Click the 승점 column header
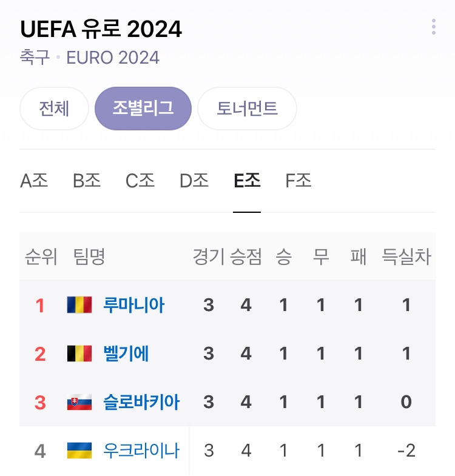The image size is (455, 476). (246, 256)
